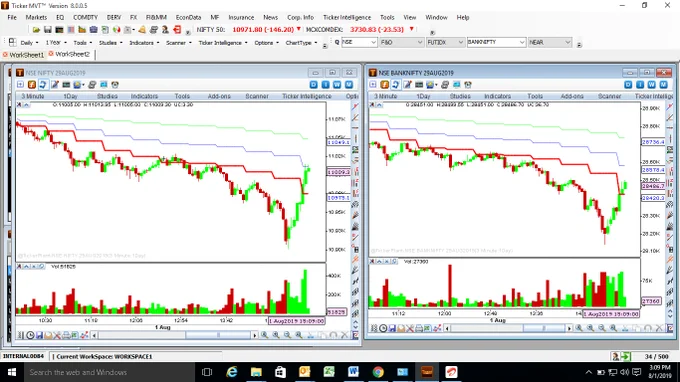This screenshot has width=680, height=382.
Task: Open Studies in BANKNIFTY chart menu
Action: pos(460,96)
